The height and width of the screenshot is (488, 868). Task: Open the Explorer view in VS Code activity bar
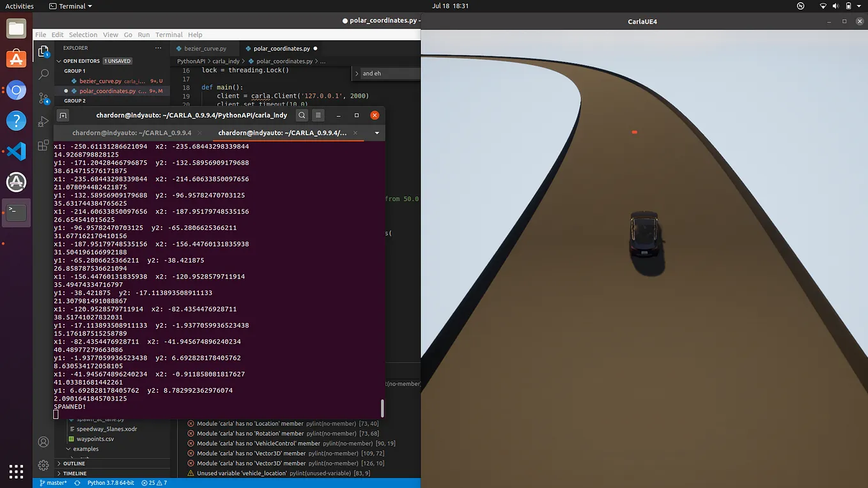(x=43, y=51)
